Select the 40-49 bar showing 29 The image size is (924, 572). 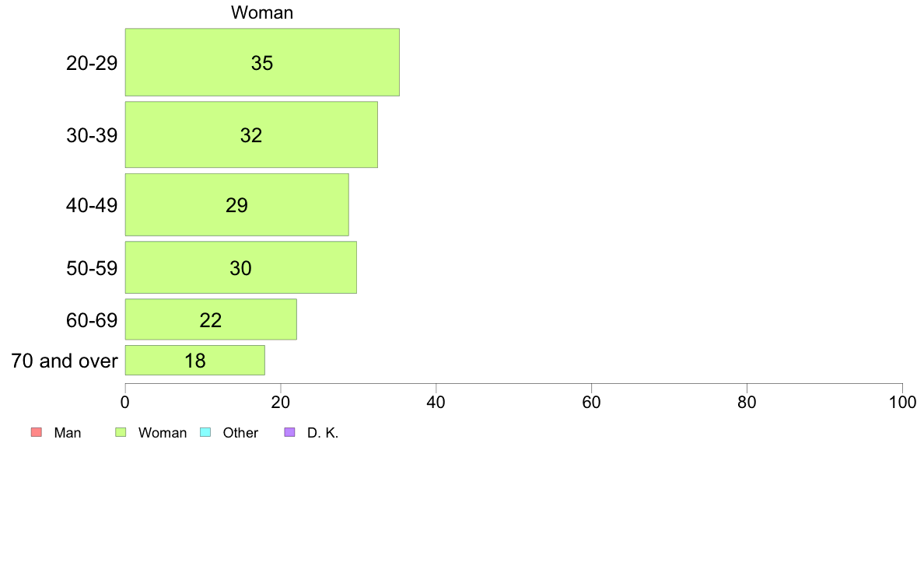coord(237,205)
